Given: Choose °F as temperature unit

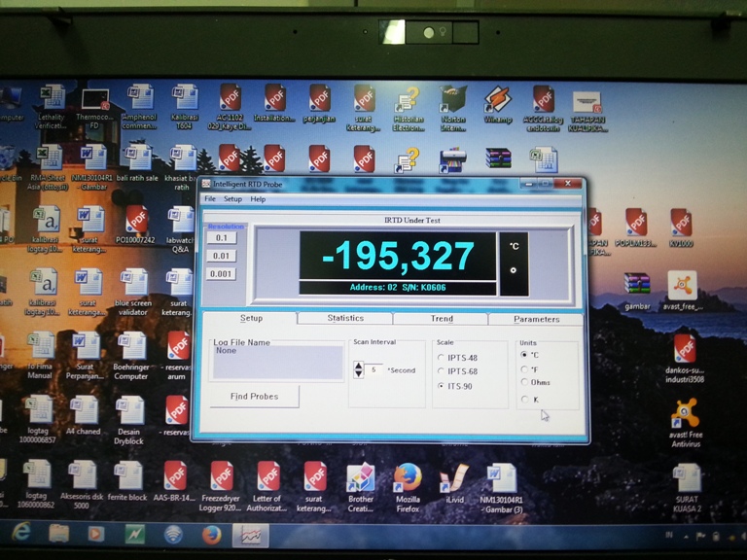Looking at the screenshot, I should point(525,369).
